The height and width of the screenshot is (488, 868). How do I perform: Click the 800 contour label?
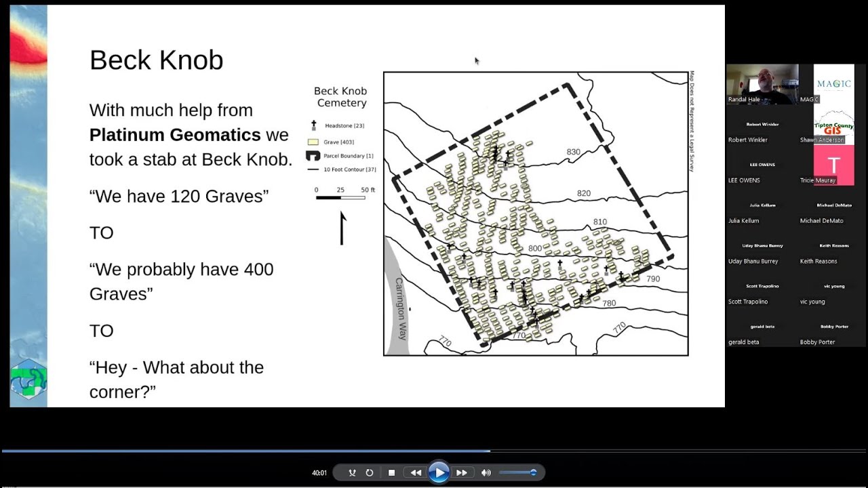(535, 249)
